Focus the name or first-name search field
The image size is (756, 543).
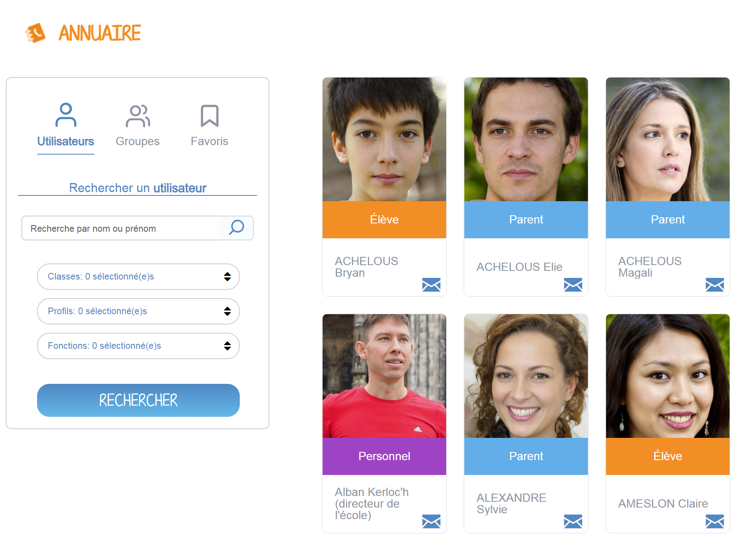click(x=121, y=228)
